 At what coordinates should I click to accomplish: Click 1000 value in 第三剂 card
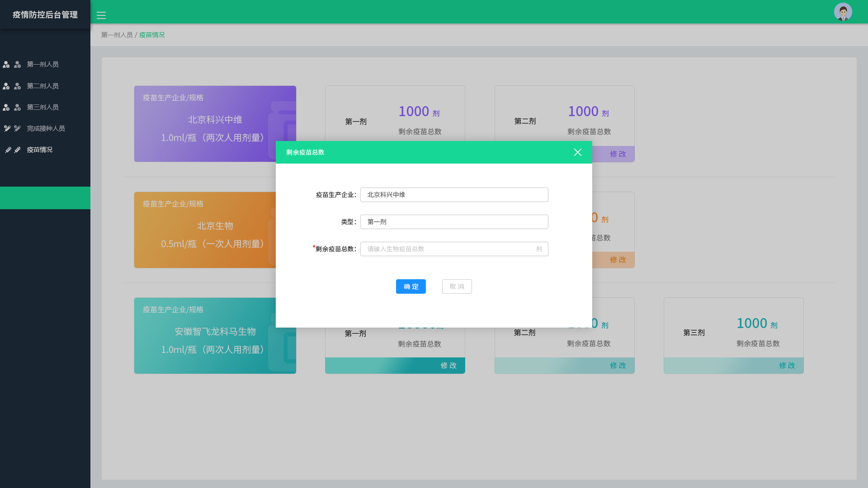(x=752, y=324)
